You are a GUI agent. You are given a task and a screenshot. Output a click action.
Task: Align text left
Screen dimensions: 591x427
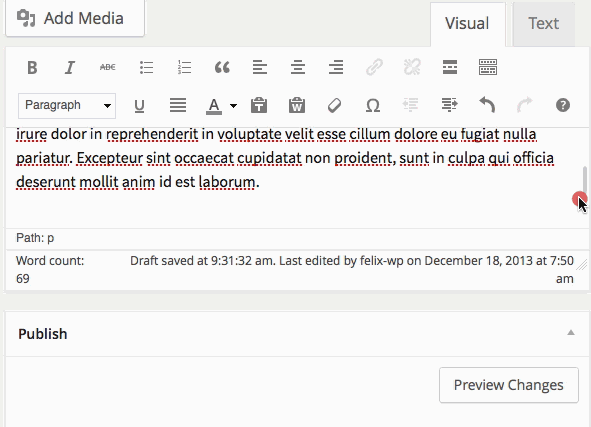(x=260, y=68)
